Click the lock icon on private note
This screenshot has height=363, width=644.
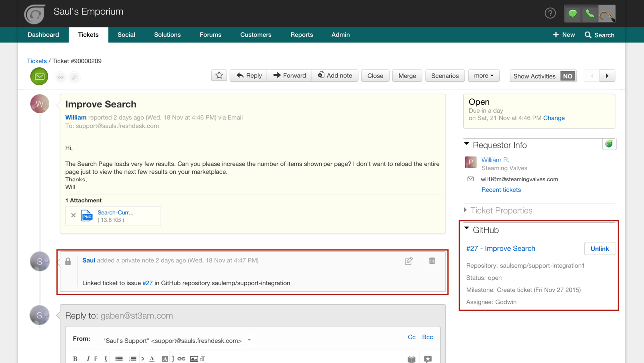(68, 261)
